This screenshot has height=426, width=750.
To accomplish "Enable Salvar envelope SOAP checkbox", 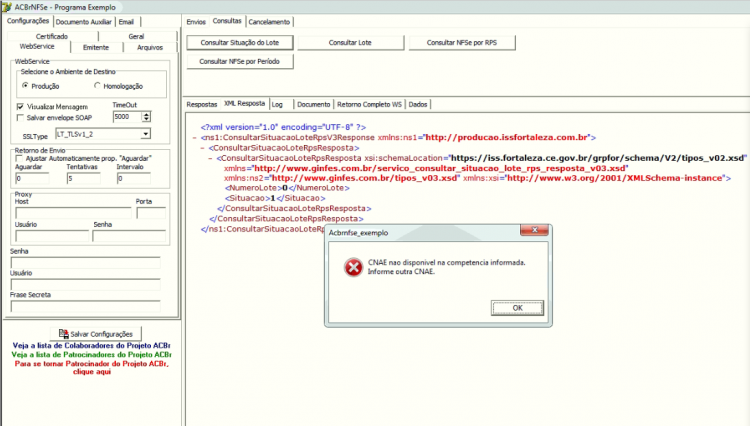I will (x=20, y=117).
